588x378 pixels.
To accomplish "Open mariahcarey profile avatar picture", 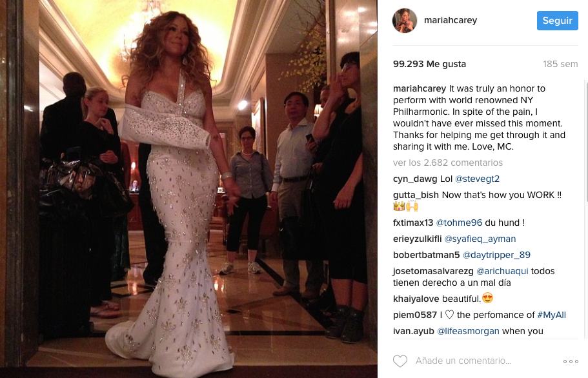I will tap(405, 21).
